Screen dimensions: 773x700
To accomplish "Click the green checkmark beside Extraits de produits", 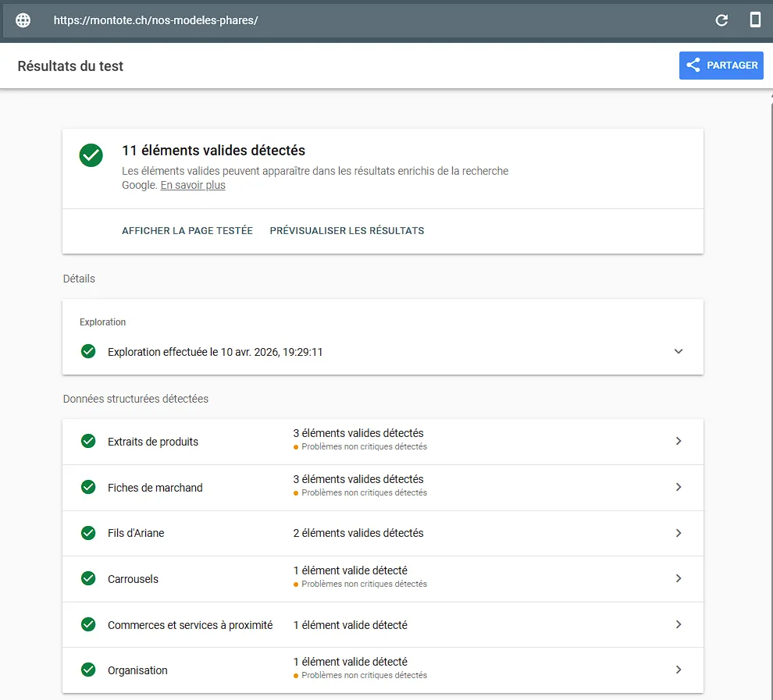I will click(89, 442).
